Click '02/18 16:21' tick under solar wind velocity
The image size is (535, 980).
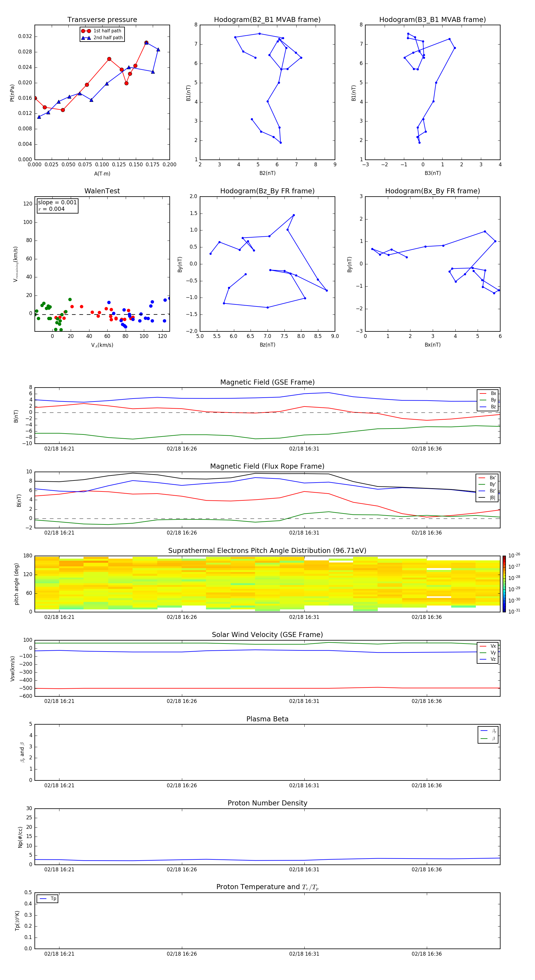tap(59, 701)
